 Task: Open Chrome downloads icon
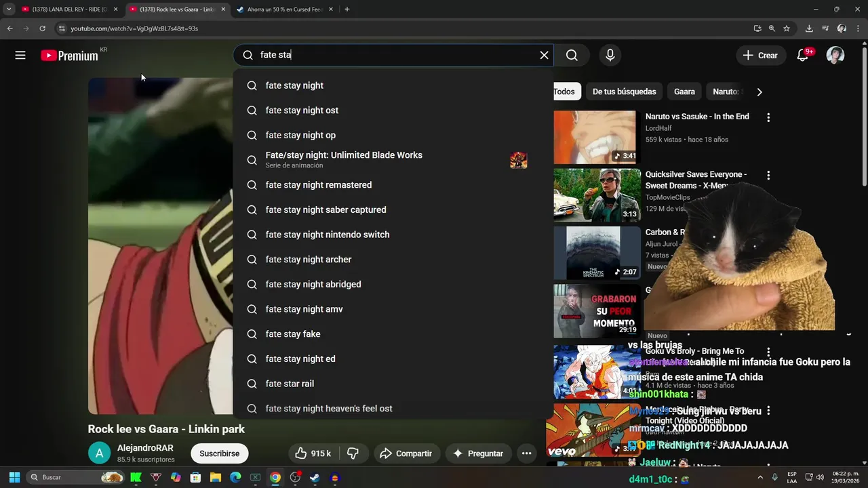point(809,28)
